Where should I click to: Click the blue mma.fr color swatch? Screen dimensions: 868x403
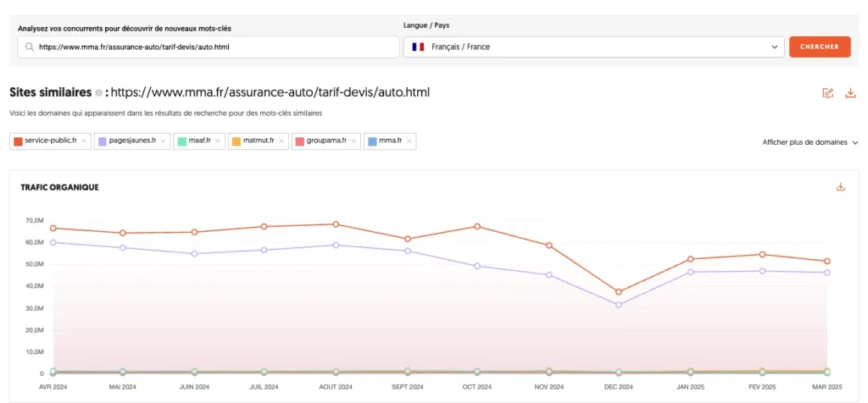(x=372, y=141)
